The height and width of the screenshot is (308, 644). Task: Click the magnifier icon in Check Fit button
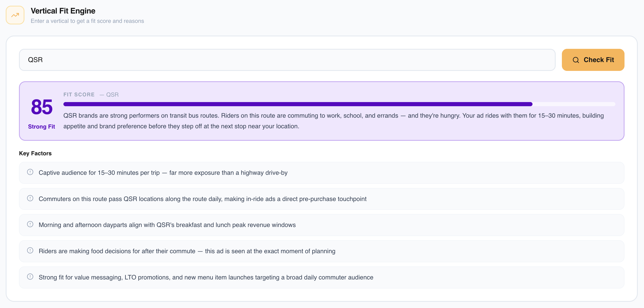tap(576, 60)
